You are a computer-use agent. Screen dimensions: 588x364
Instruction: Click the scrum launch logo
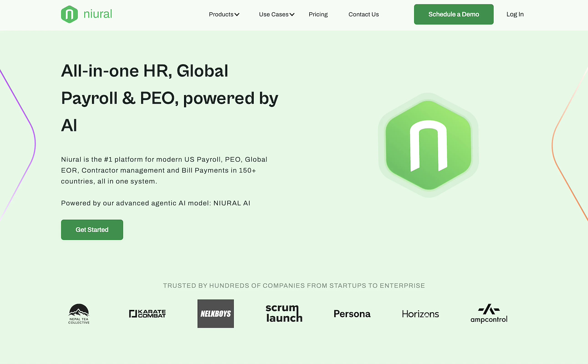tap(284, 313)
